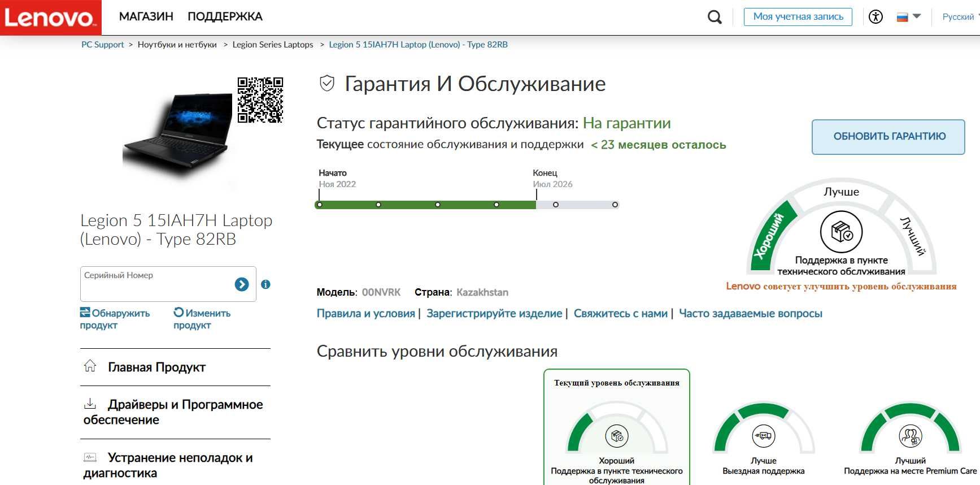Click the "< 23 месяцев осталось" text

click(x=658, y=145)
